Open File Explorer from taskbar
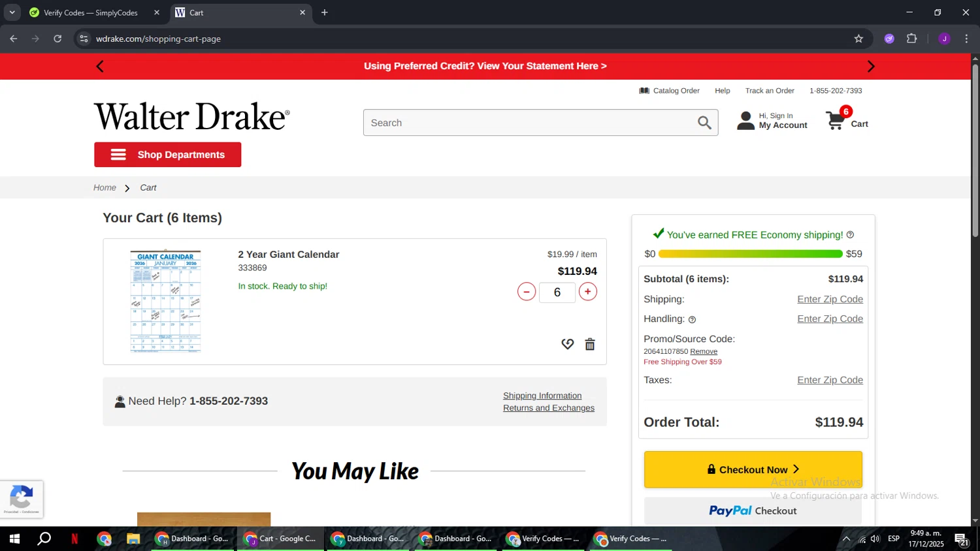Image resolution: width=980 pixels, height=551 pixels. click(133, 539)
